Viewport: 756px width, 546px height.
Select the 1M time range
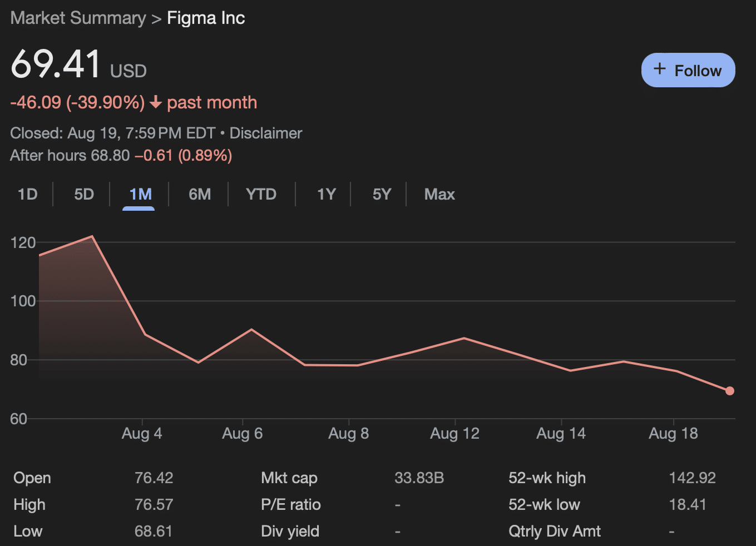click(140, 194)
